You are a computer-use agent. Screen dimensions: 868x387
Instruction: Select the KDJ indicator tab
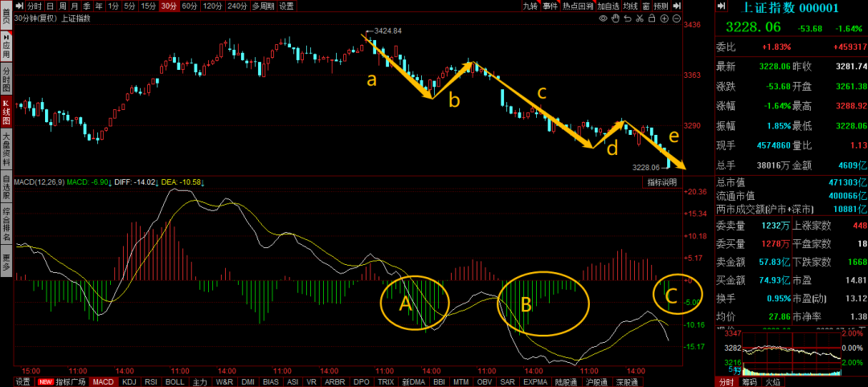(129, 381)
